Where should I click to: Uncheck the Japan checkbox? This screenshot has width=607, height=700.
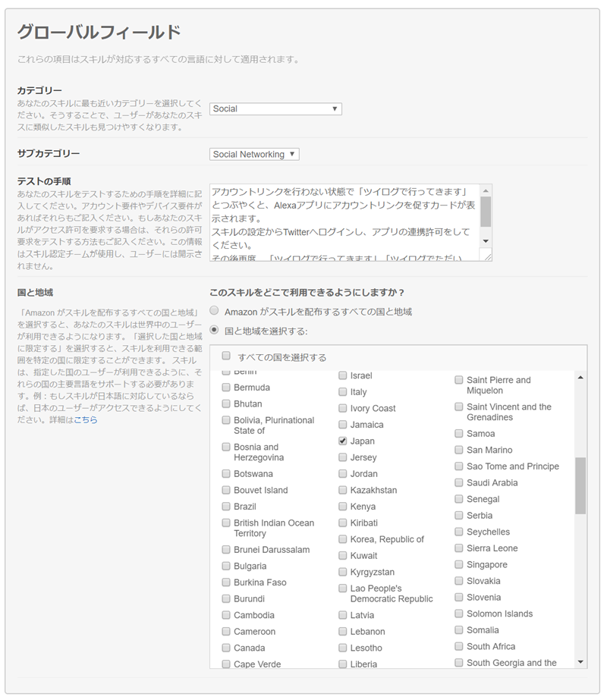pyautogui.click(x=343, y=441)
